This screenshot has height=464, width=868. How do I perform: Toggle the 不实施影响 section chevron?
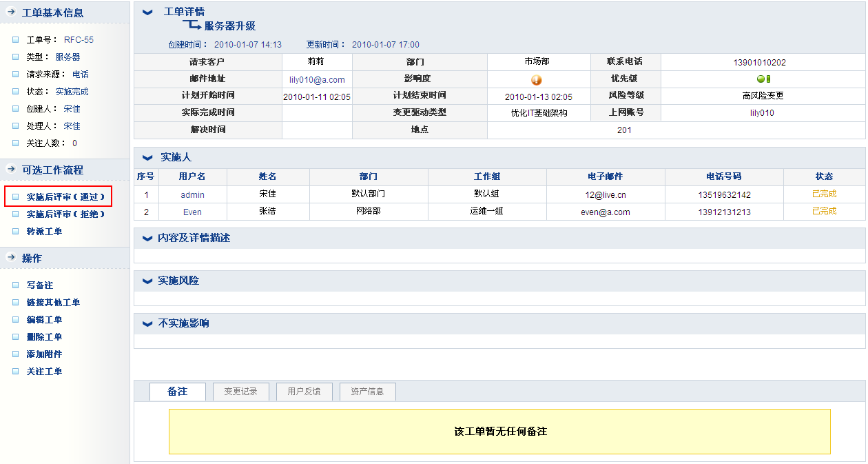[147, 324]
